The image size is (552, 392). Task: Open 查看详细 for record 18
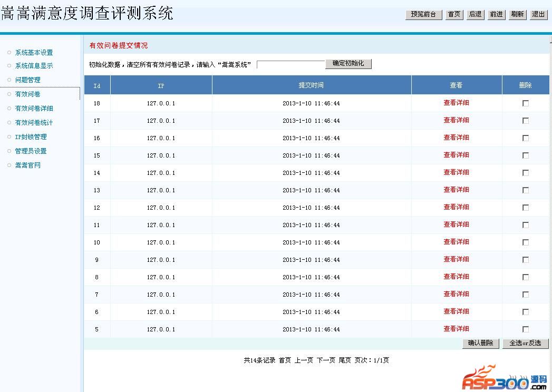coord(456,103)
